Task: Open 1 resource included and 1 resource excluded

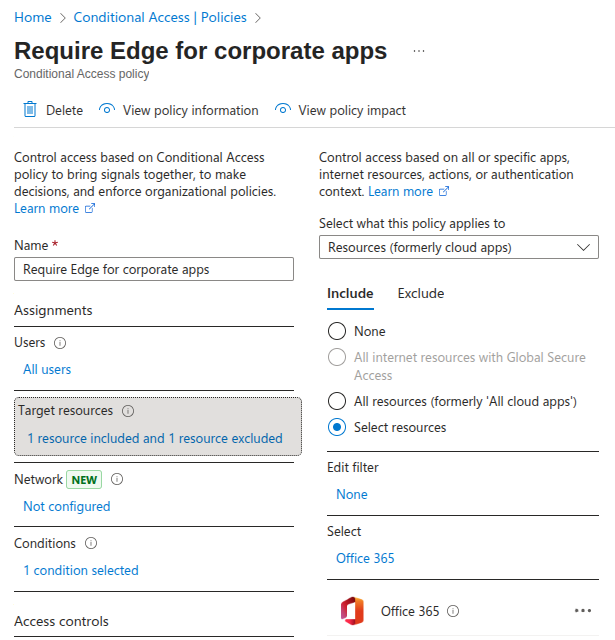Action: 155,438
